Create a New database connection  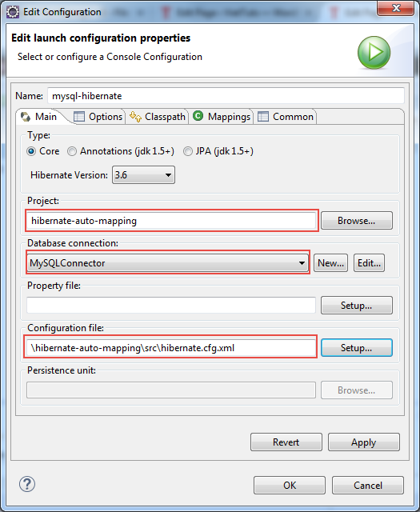click(x=331, y=263)
